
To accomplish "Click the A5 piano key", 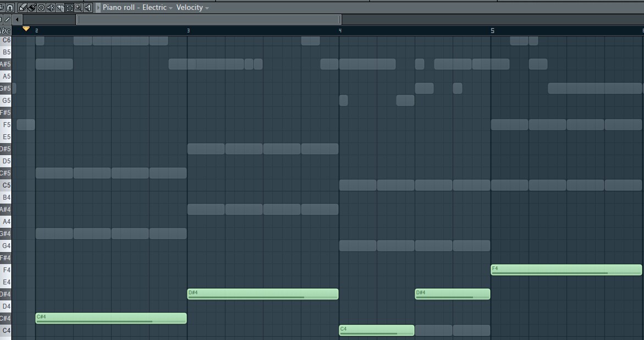I will coord(5,76).
